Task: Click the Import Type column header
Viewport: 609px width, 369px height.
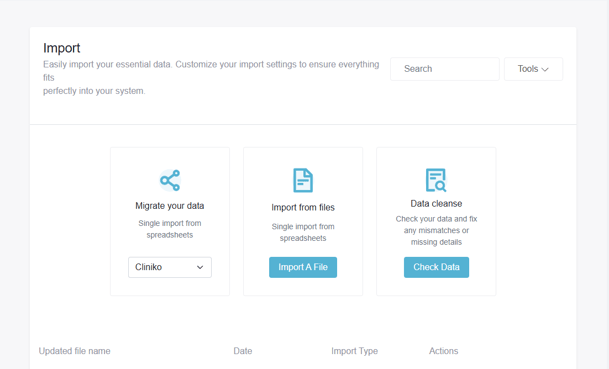Action: pyautogui.click(x=355, y=351)
